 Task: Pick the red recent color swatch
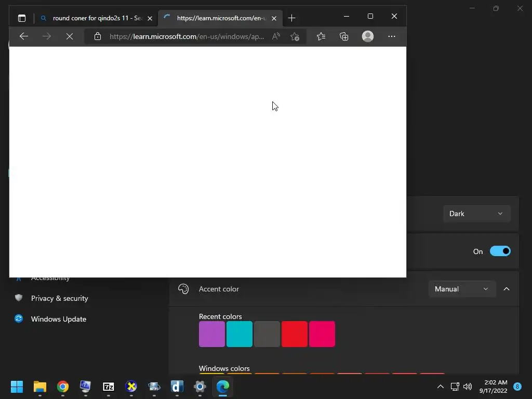pos(295,334)
